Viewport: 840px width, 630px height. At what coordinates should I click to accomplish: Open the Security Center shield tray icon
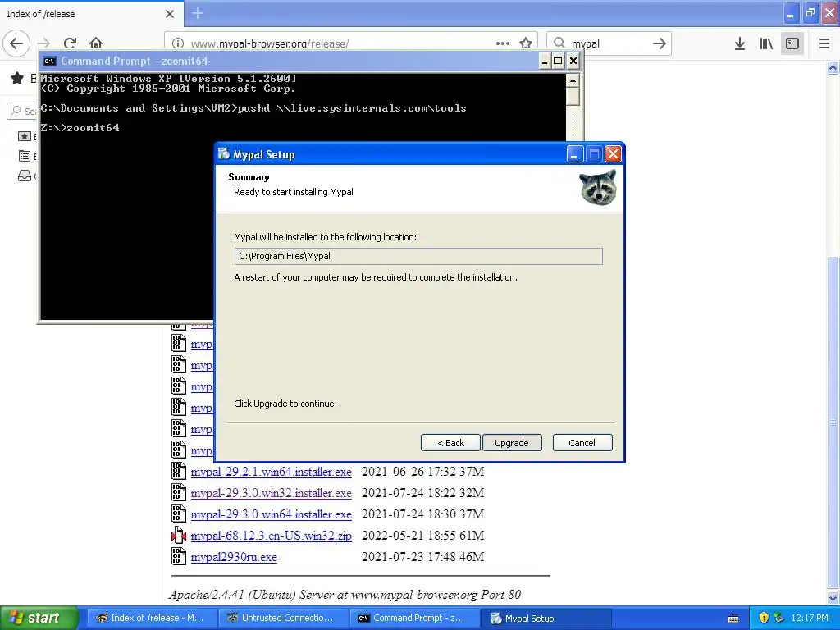764,618
